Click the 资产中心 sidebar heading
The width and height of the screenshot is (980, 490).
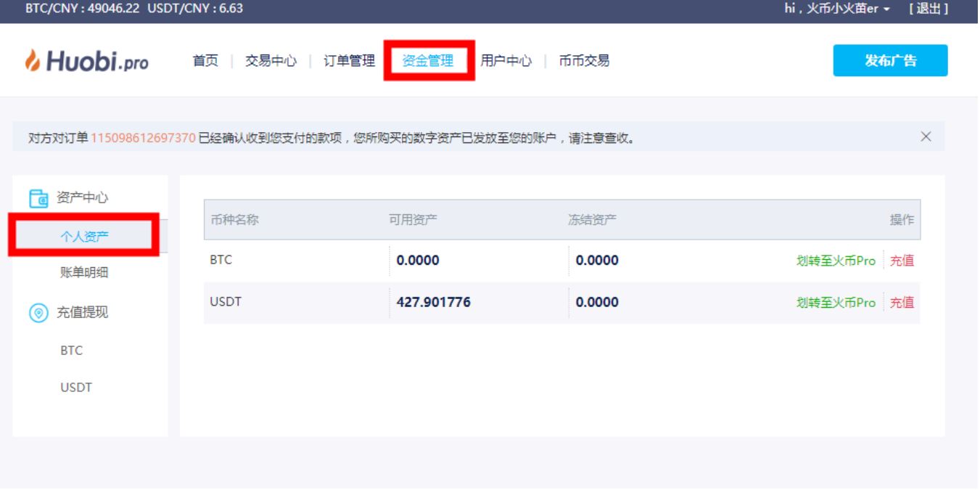(x=83, y=198)
